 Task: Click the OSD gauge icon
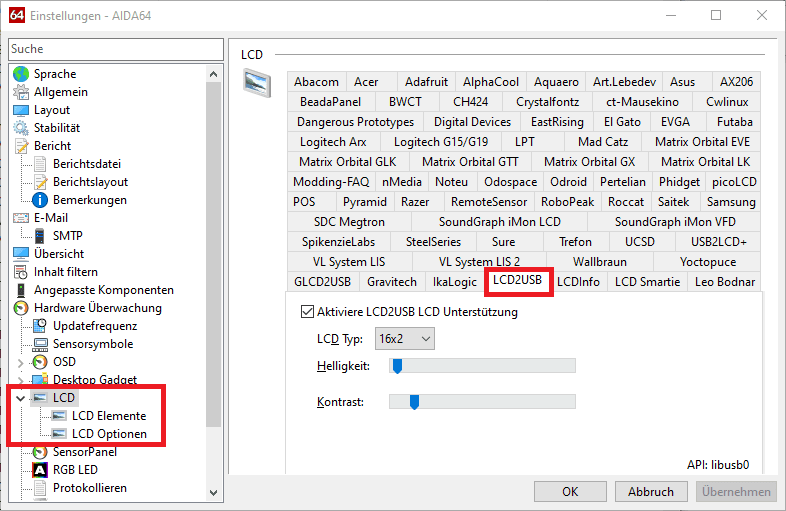point(40,362)
